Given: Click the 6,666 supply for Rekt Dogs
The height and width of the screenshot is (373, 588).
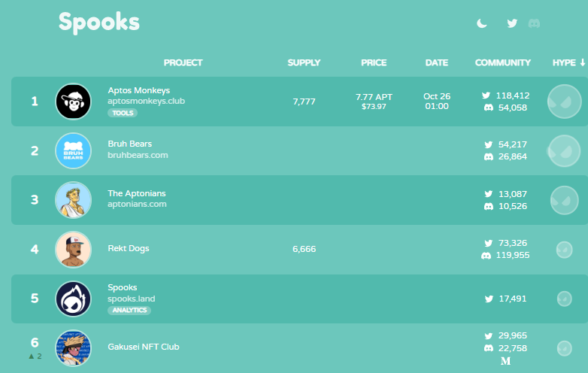Looking at the screenshot, I should (x=304, y=249).
